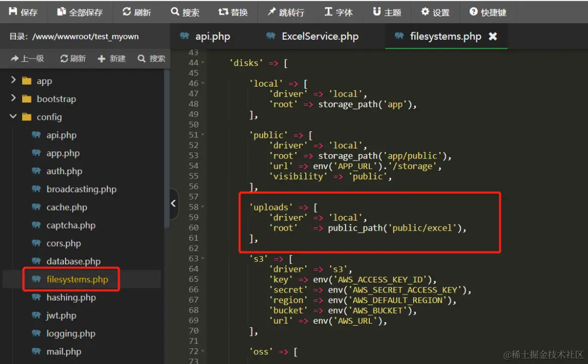This screenshot has height=364, width=588.
Task: Show the 快捷键 shortcuts help
Action: pos(488,12)
